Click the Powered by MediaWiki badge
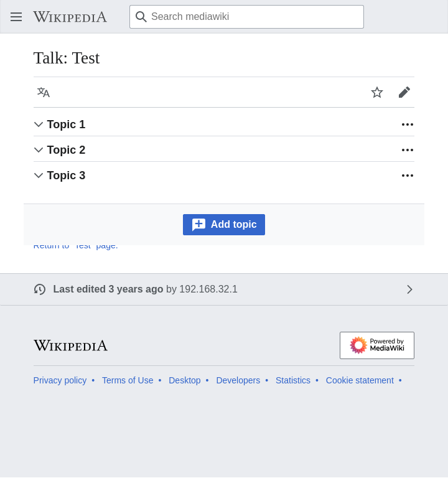Image resolution: width=448 pixels, height=478 pixels. (377, 345)
